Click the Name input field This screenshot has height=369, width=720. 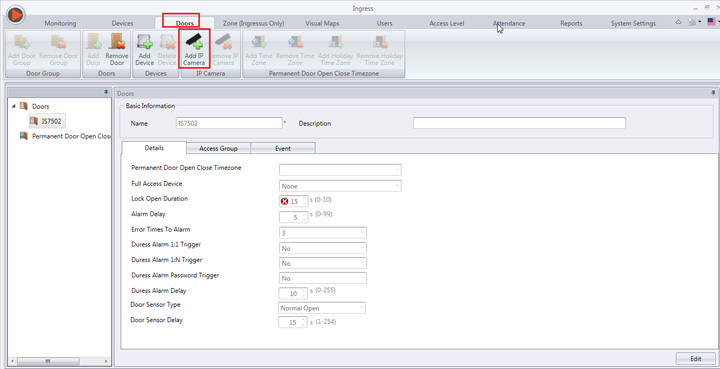point(229,123)
